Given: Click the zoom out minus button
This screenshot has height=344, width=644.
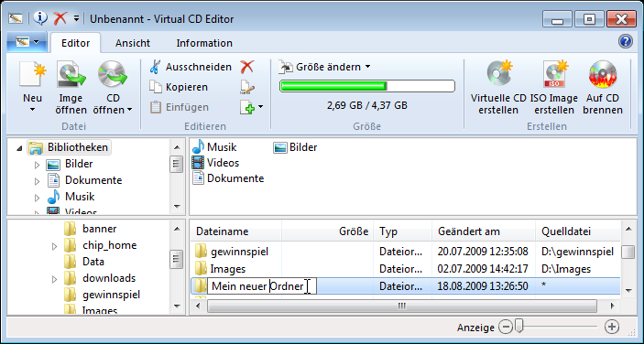Looking at the screenshot, I should 506,327.
